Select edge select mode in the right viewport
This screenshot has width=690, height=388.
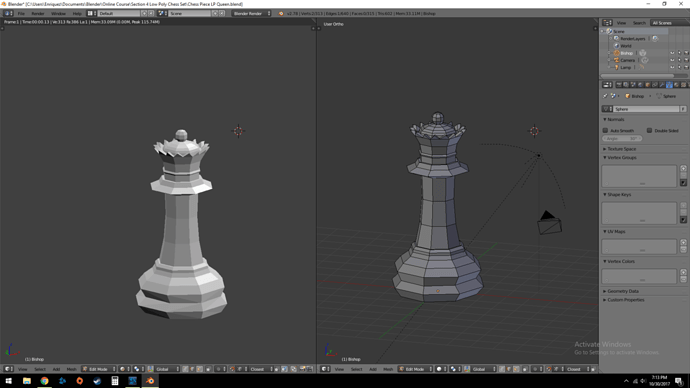coord(509,369)
